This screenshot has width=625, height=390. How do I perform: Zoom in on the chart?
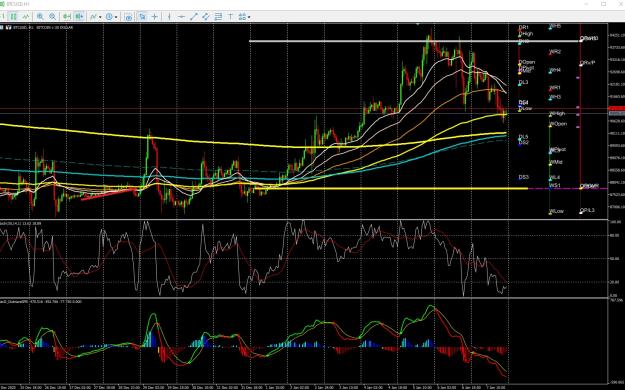(40, 17)
